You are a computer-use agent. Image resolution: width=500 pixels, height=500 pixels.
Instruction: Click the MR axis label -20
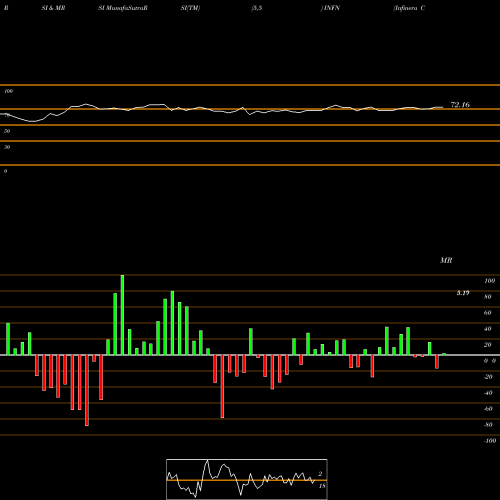tap(488, 377)
